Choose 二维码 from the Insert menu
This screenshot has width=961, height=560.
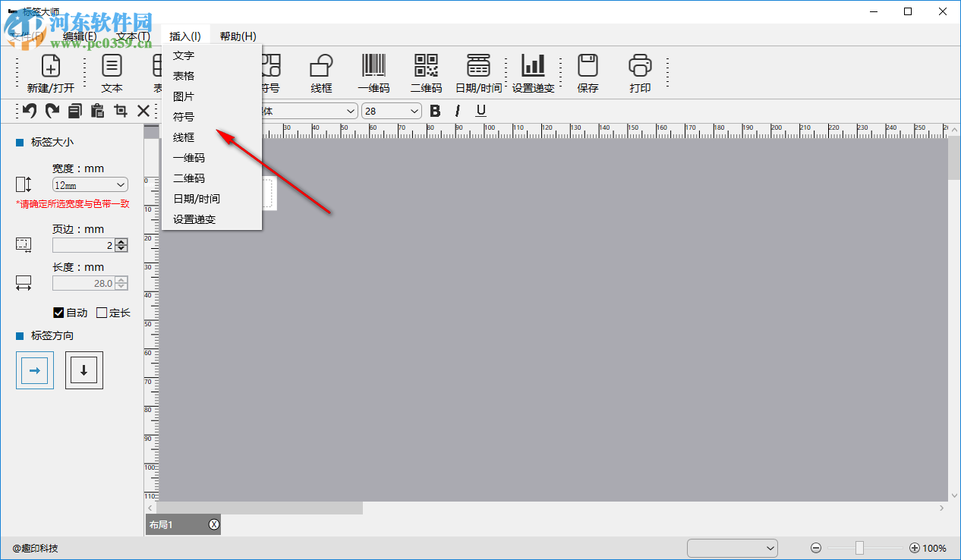pos(212,178)
